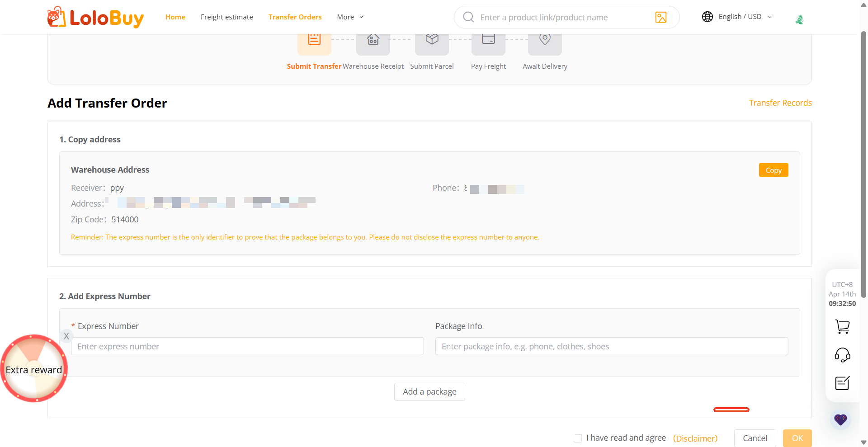Screen dimensions: 868x447
Task: Click the Pay Freight step label
Action: point(488,66)
